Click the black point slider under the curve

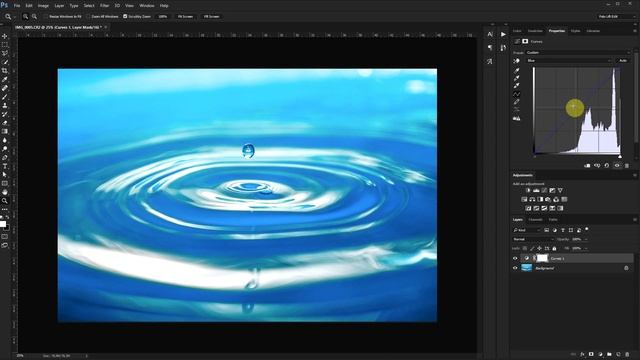tap(534, 156)
